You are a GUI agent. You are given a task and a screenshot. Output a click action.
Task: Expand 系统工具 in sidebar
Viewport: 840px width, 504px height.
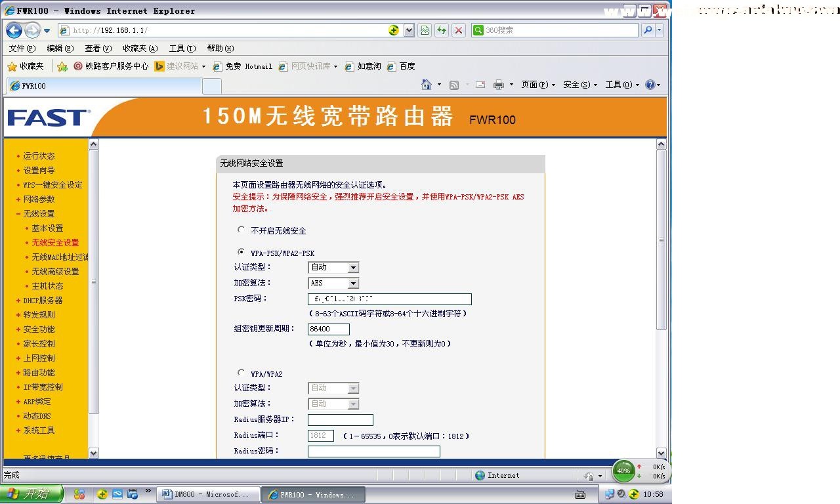pos(39,430)
